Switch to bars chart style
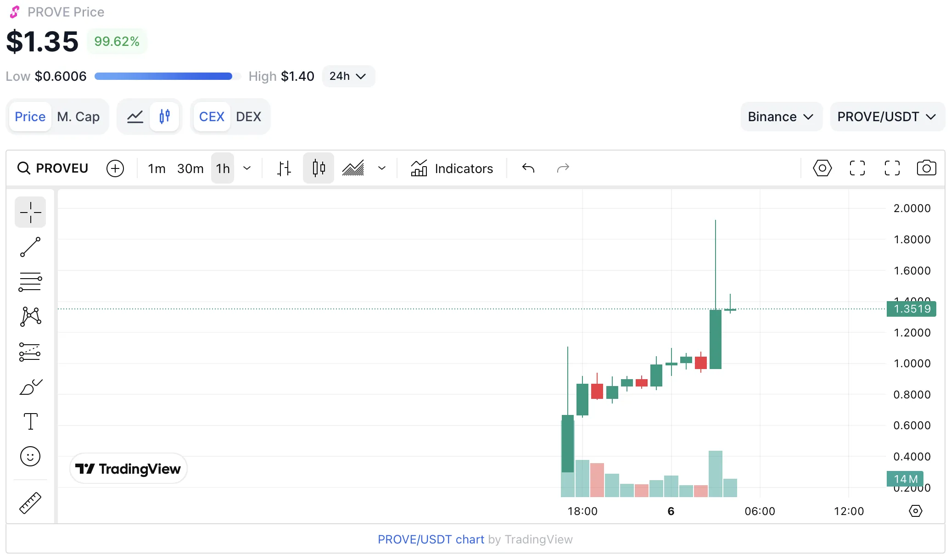 point(284,168)
